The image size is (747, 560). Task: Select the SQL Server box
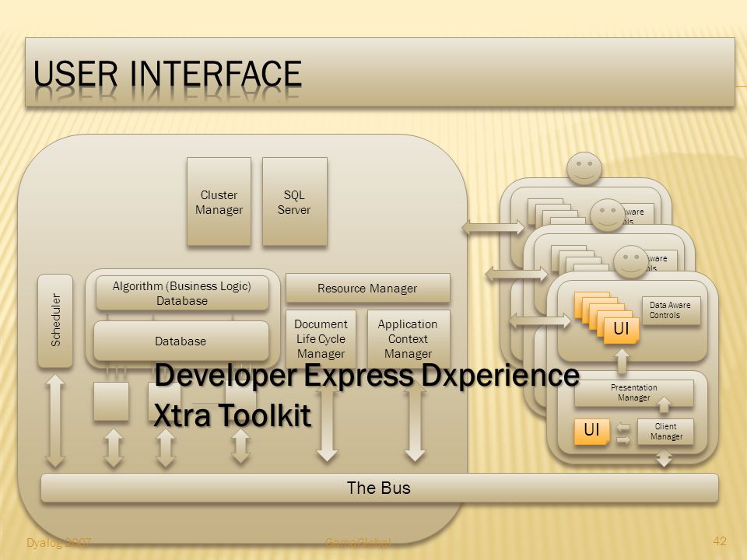tap(294, 202)
